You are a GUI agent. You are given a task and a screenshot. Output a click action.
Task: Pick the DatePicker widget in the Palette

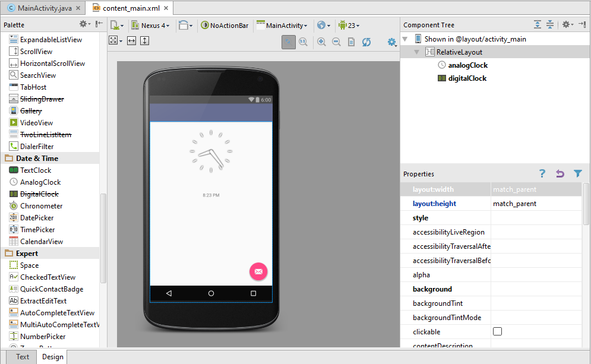[x=37, y=217]
